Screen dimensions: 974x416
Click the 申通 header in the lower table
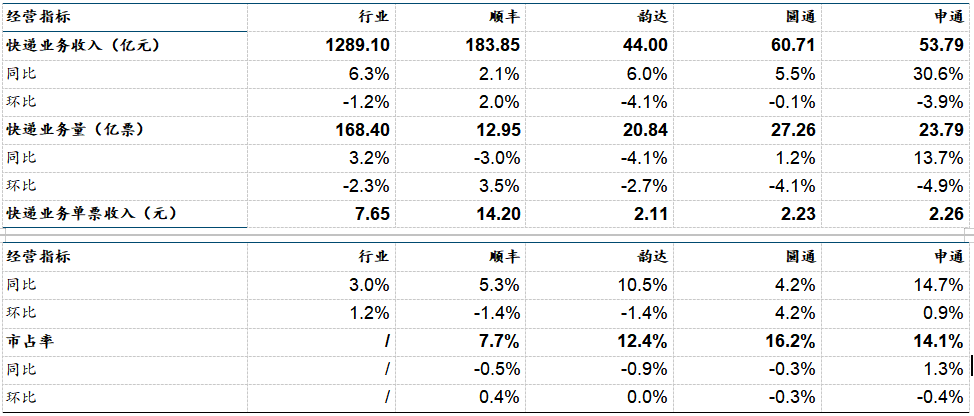tap(949, 256)
